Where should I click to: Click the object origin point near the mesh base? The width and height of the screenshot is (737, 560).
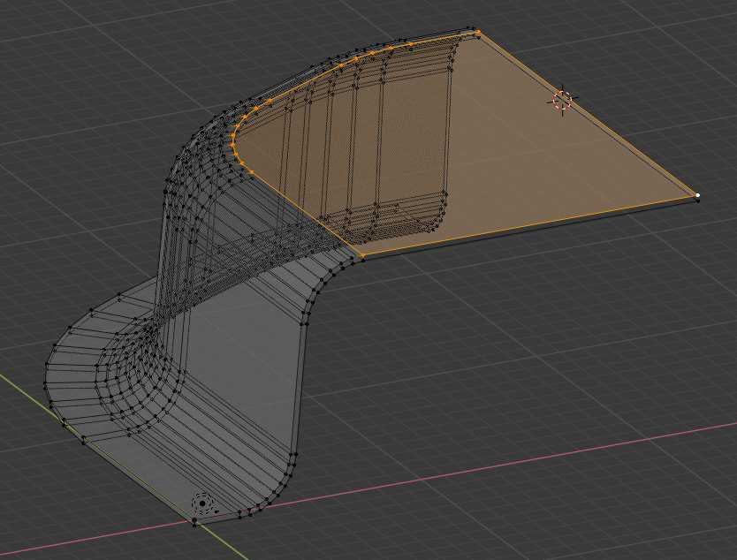click(202, 503)
